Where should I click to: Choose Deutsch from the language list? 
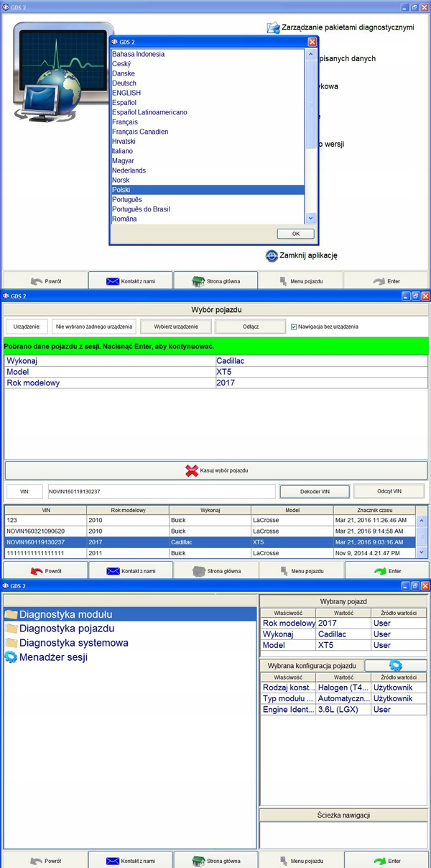click(124, 83)
